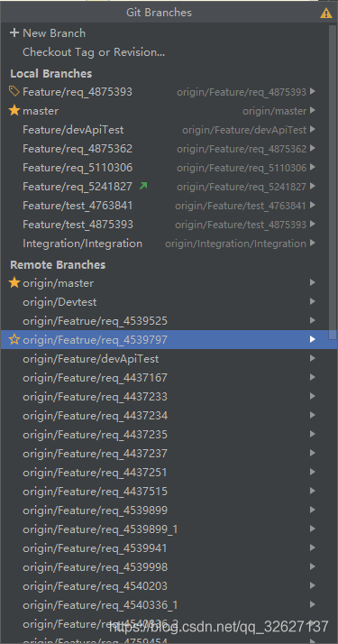Screen dimensions: 338x644
Task: Expand submenu arrow for local Feature/req_4875393
Action: pos(313,91)
